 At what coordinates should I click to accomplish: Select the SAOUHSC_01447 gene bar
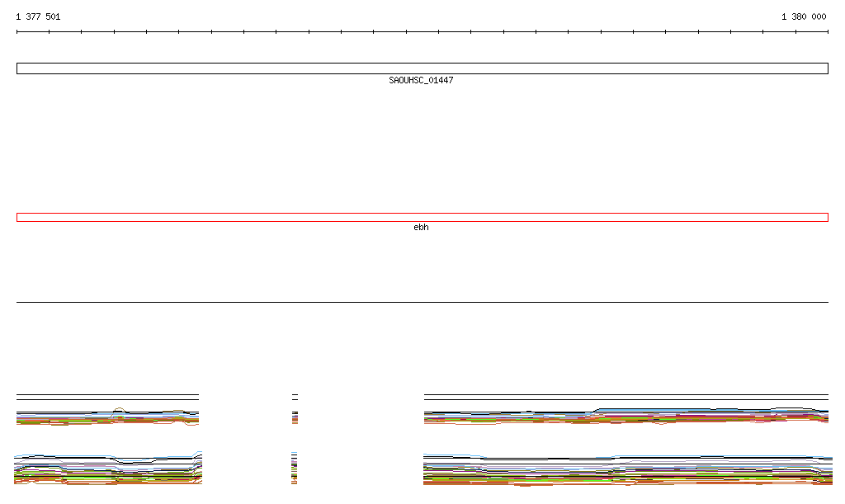coord(422,68)
